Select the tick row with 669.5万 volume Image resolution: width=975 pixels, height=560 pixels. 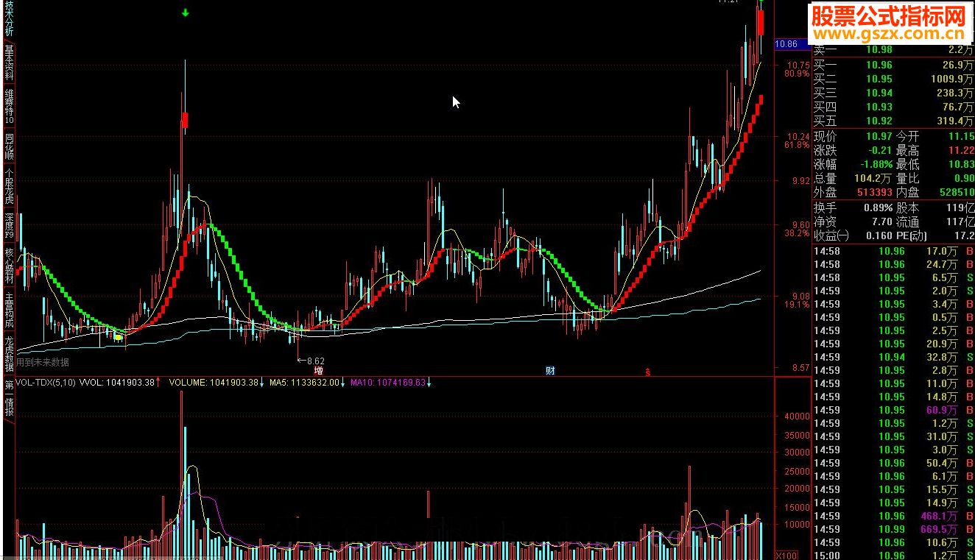893,529
